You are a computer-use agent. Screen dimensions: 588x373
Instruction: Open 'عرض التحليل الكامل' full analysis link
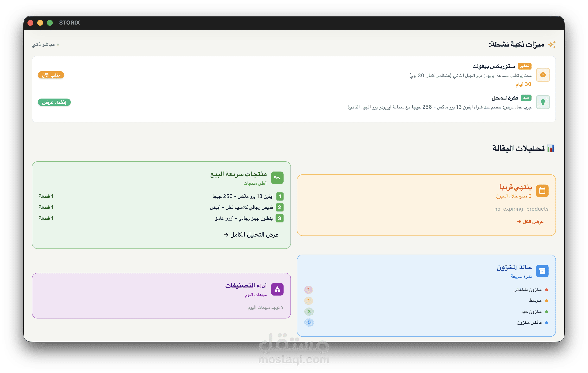point(251,235)
